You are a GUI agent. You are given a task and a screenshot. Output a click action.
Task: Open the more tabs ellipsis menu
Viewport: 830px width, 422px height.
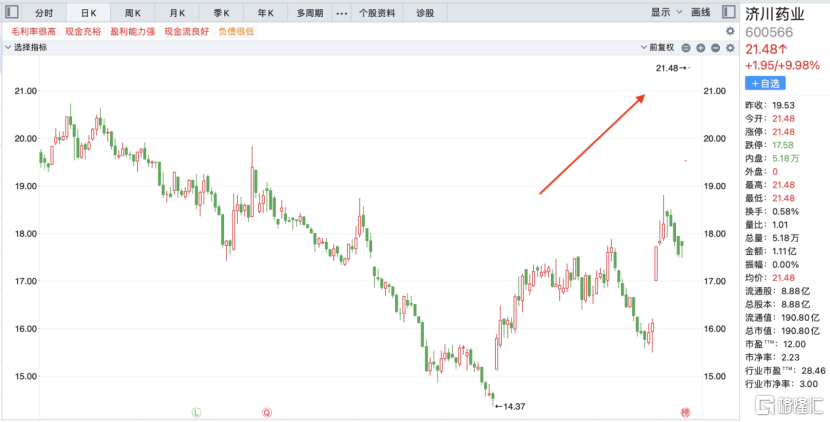[x=341, y=13]
